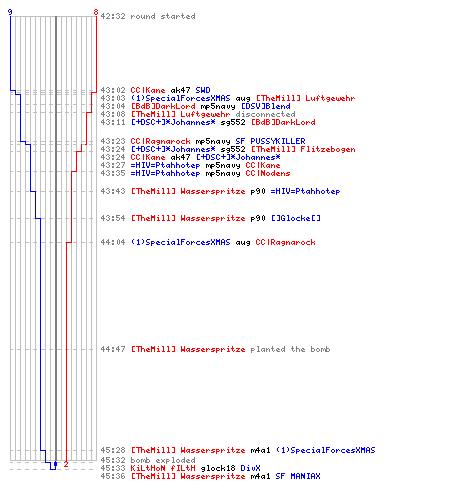This screenshot has height=500, width=450.
Task: Click CC|Kane in the 43:02 ak47 kill
Action: (148, 90)
